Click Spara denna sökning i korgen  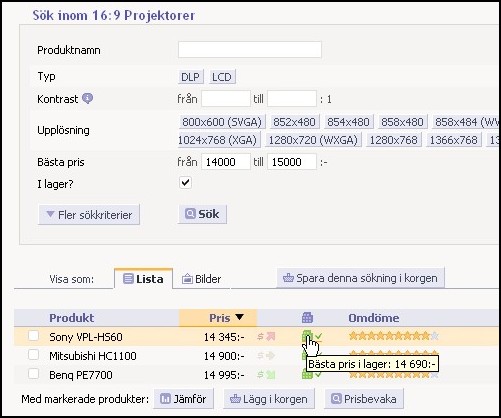[x=360, y=278]
